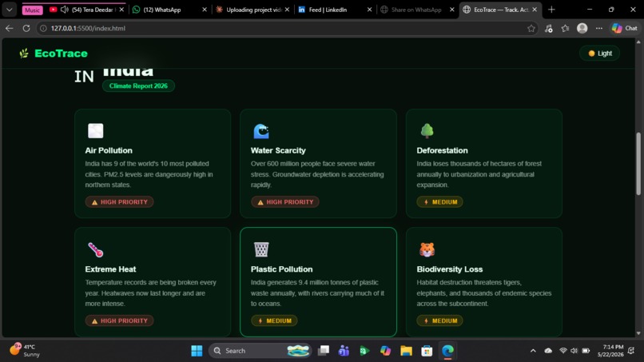Select the Air Pollution card title

[109, 150]
